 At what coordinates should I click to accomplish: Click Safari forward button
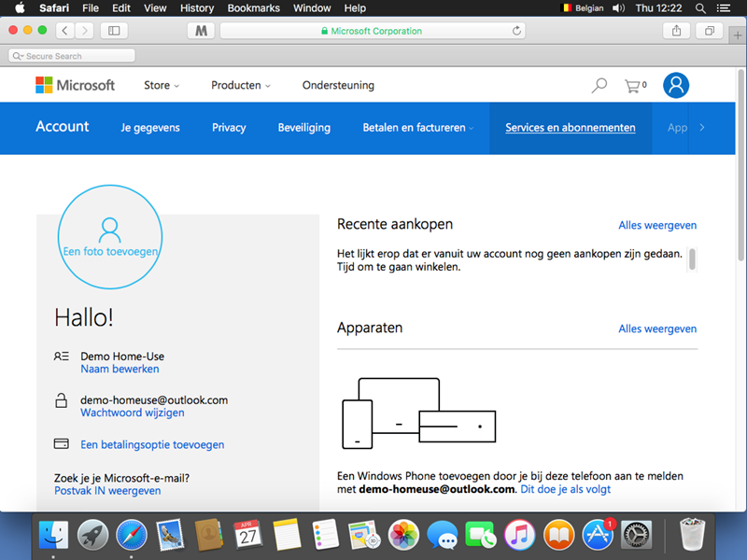(x=84, y=31)
